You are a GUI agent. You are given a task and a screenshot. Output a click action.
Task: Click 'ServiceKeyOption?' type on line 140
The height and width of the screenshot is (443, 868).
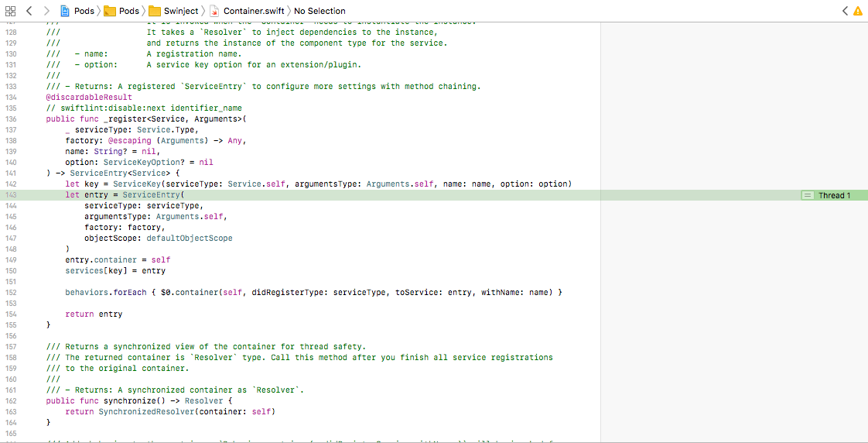click(x=143, y=163)
